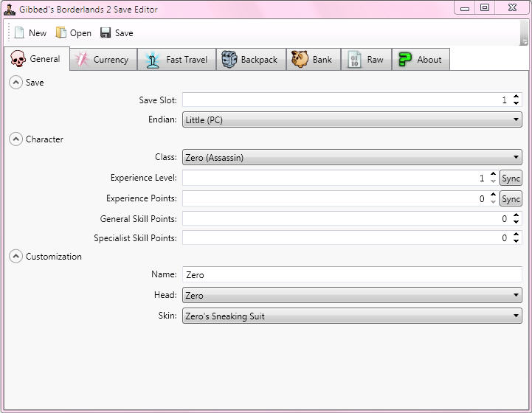Expand the toolbar overflow arrow
Screen dimensions: 532x413
524,42
